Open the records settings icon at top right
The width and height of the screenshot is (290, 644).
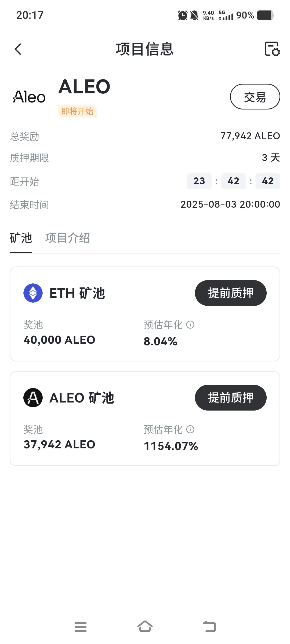(x=272, y=49)
